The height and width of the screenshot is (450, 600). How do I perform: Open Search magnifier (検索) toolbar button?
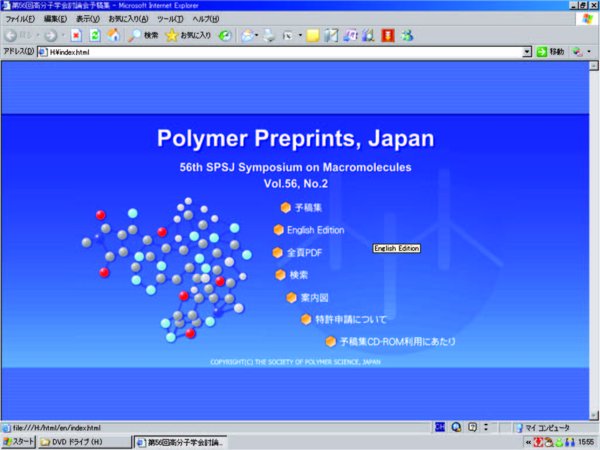pyautogui.click(x=142, y=36)
